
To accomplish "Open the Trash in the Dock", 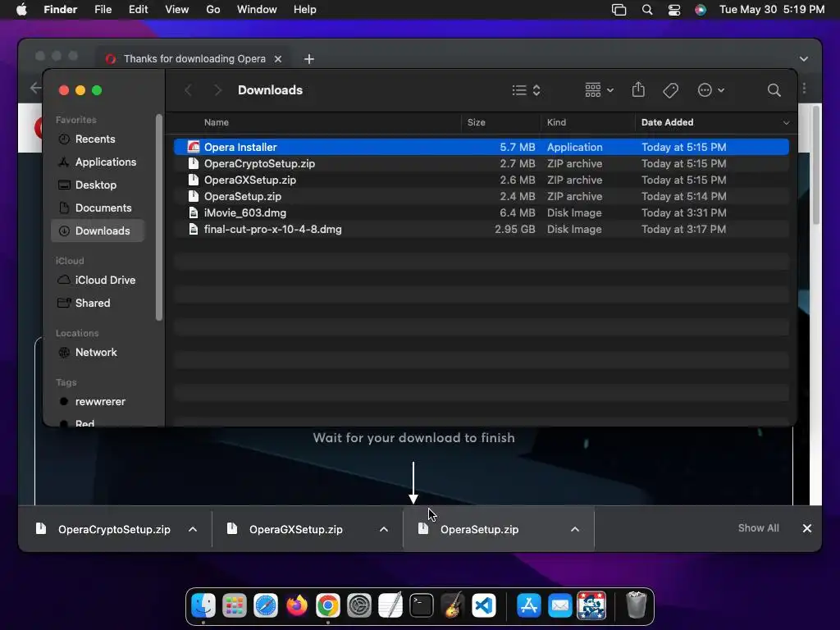I will (636, 605).
